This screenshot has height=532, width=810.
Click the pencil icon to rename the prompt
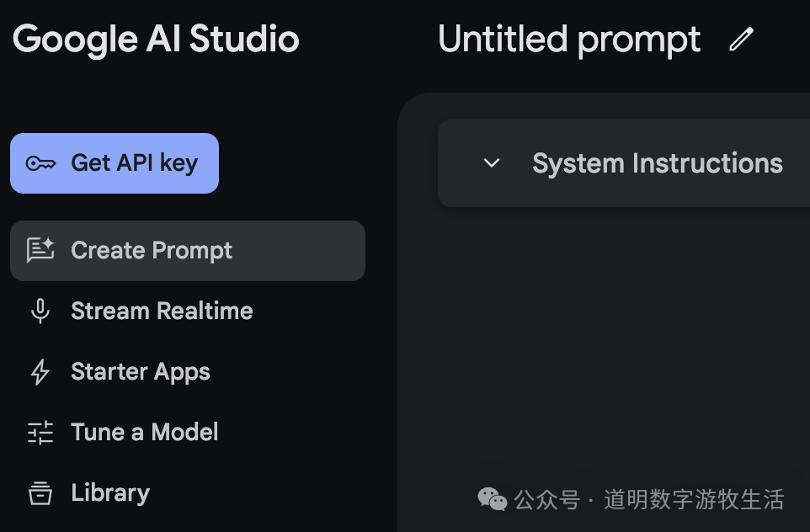741,38
